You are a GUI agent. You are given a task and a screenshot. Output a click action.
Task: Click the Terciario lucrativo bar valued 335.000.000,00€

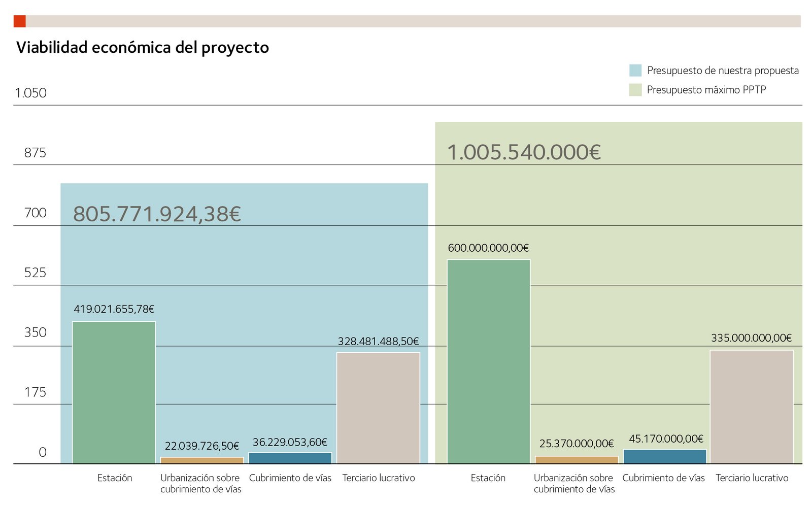(751, 407)
